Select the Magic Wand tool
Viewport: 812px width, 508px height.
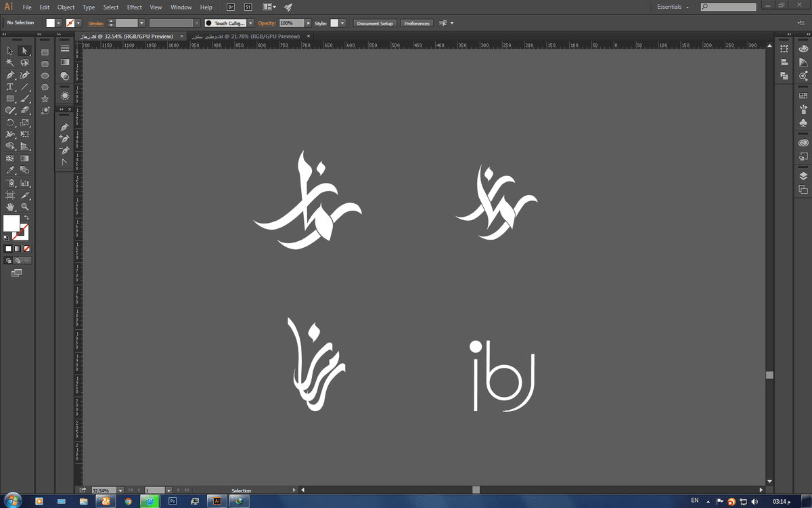pyautogui.click(x=10, y=63)
